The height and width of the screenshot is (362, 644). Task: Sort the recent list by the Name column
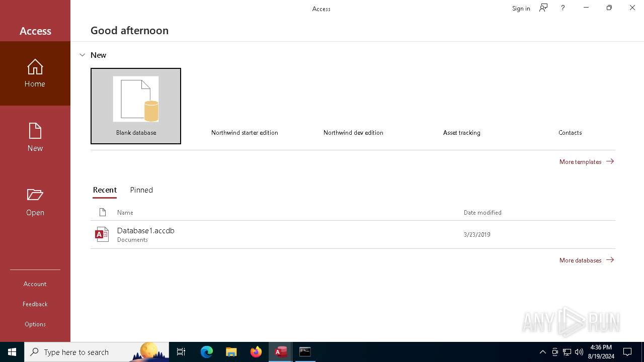coord(125,213)
